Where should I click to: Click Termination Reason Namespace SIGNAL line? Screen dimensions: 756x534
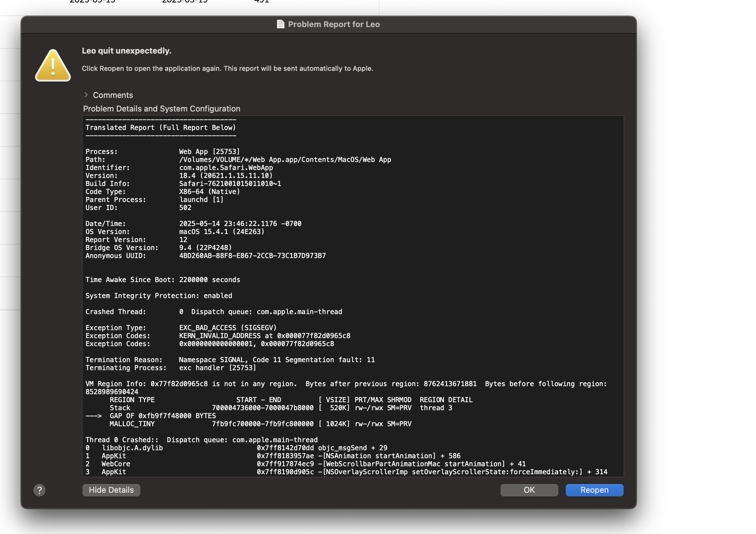point(230,360)
